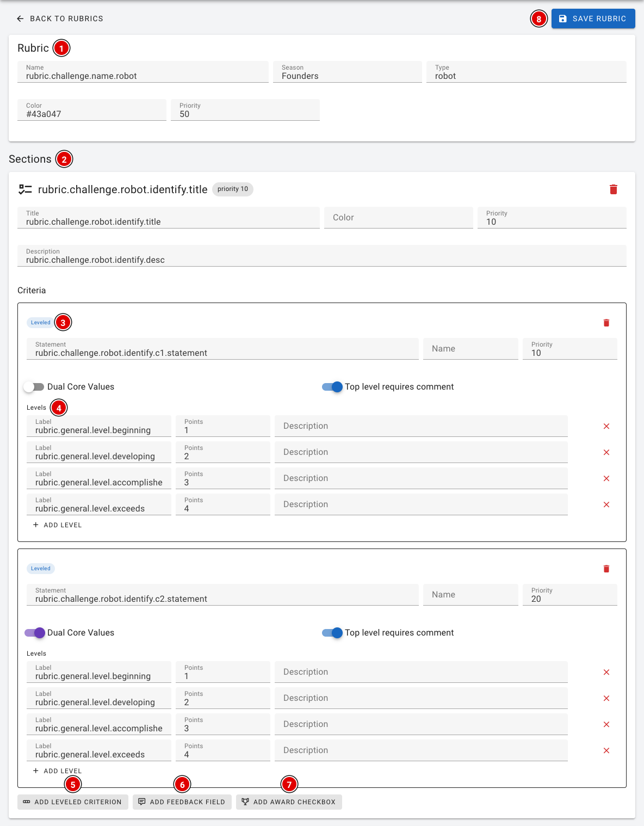Delete the c1.statement criterion via trash icon
644x826 pixels.
[606, 323]
